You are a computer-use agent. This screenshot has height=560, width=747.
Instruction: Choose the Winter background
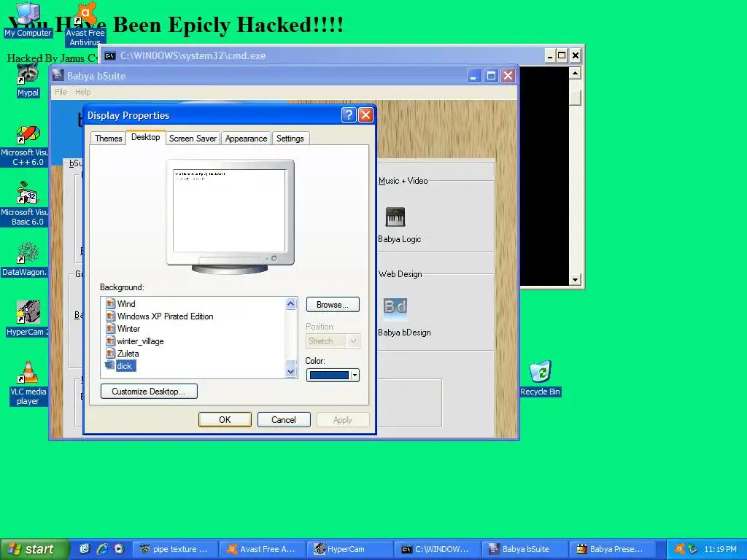[128, 329]
